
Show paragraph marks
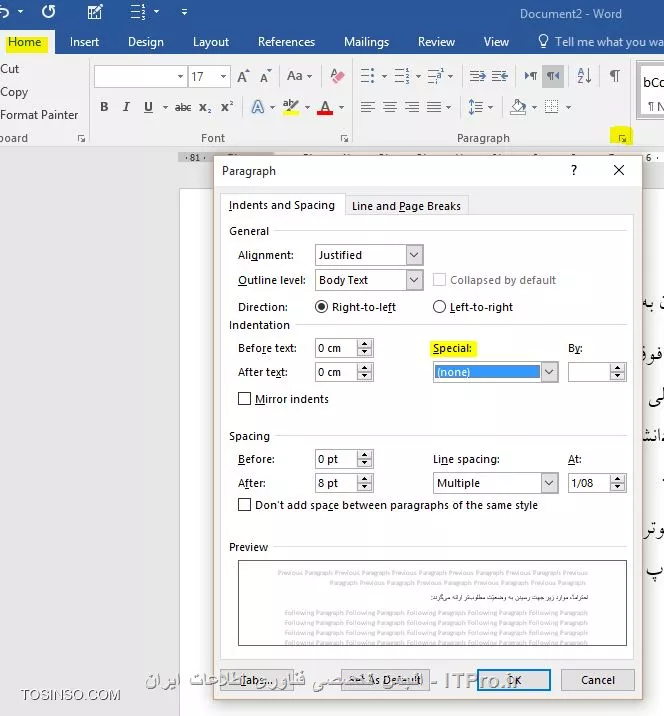pyautogui.click(x=615, y=76)
